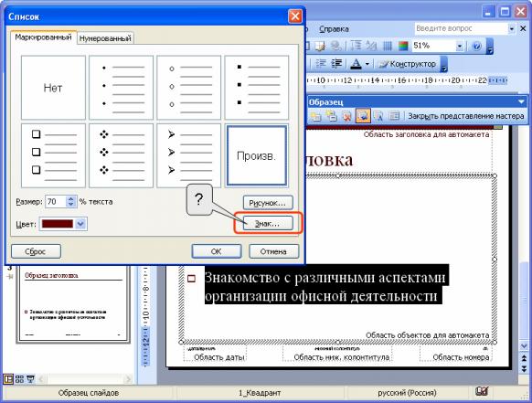Click the Размер size input field
532x403 pixels.
click(x=56, y=201)
